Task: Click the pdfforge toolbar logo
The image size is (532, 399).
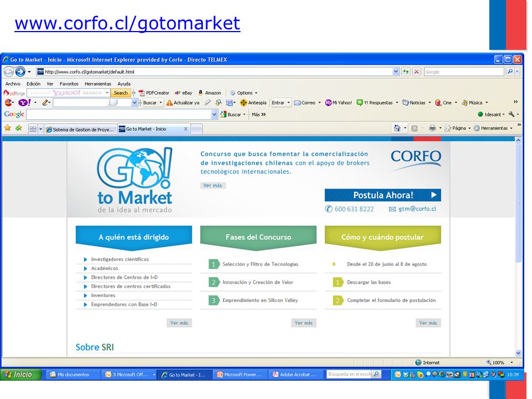Action: point(14,93)
